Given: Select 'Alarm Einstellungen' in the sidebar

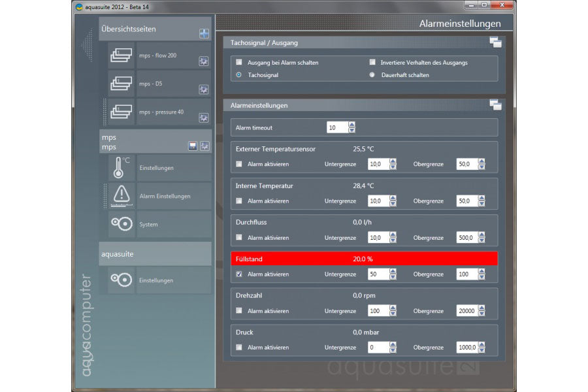Looking at the screenshot, I should click(165, 196).
